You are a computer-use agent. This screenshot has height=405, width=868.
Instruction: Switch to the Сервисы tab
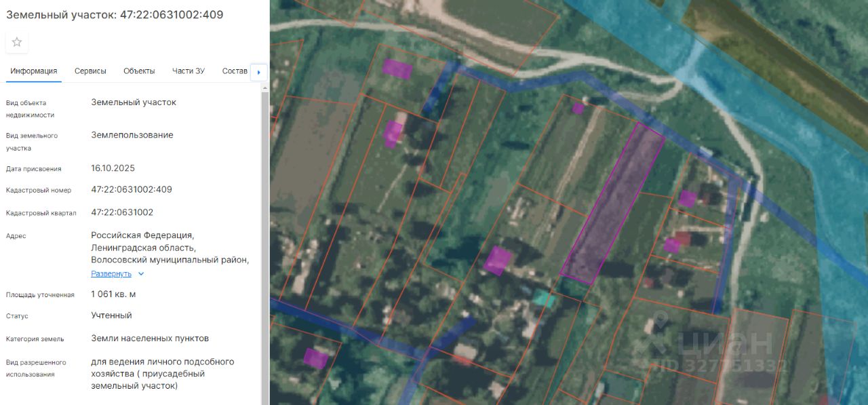pyautogui.click(x=90, y=71)
